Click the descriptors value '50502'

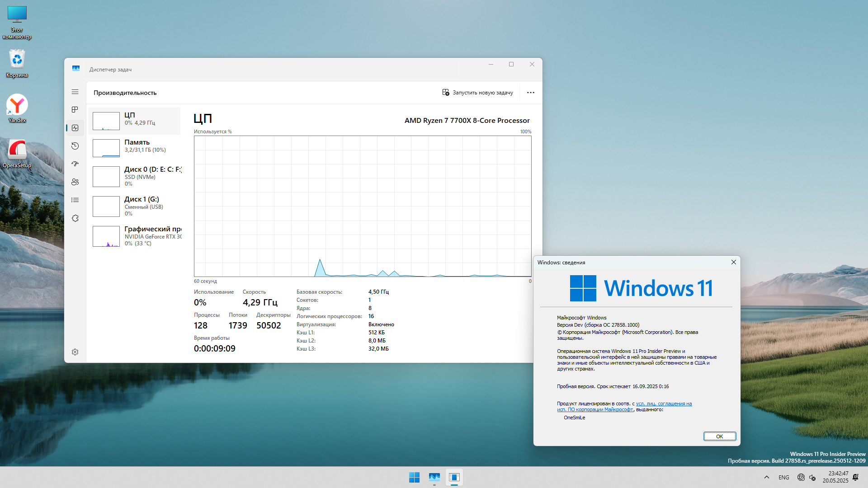[269, 325]
